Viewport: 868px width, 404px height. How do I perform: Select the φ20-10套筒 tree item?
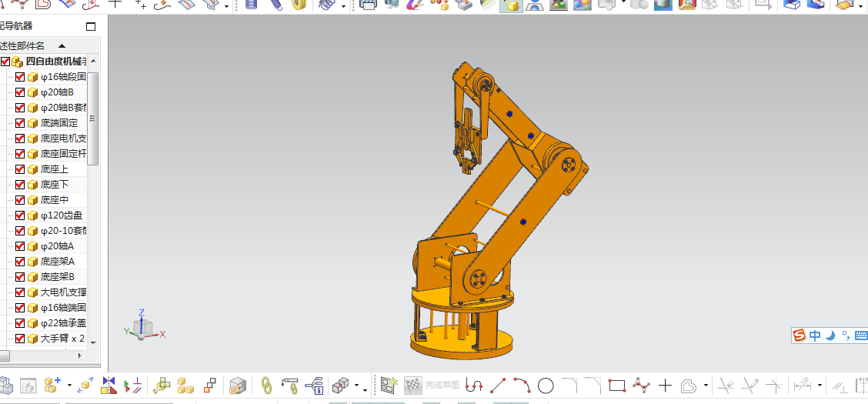click(64, 231)
